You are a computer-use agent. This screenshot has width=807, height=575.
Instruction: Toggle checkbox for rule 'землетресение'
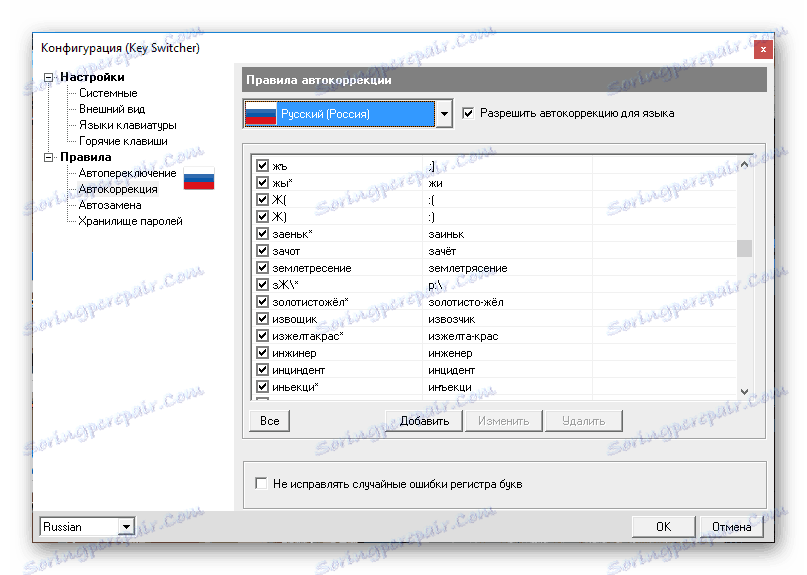(x=262, y=268)
